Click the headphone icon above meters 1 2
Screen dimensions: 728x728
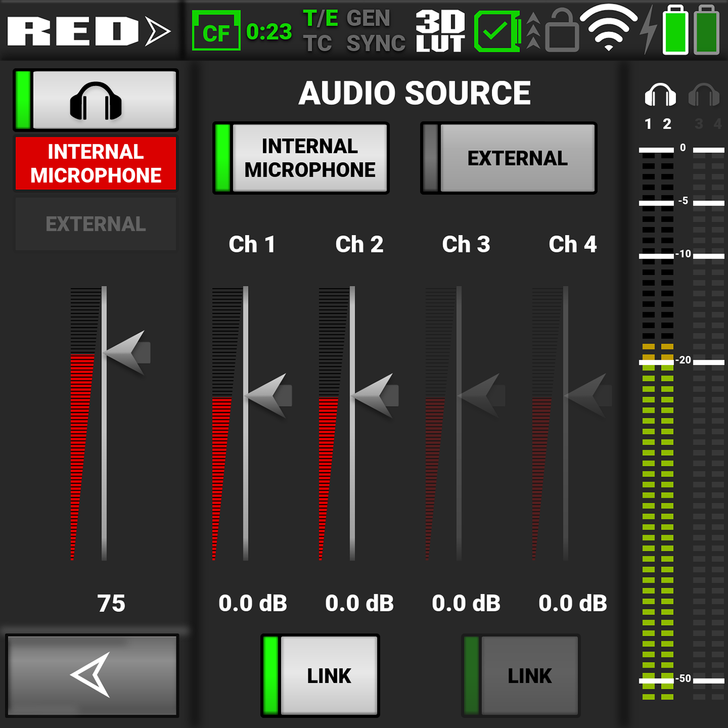661,95
